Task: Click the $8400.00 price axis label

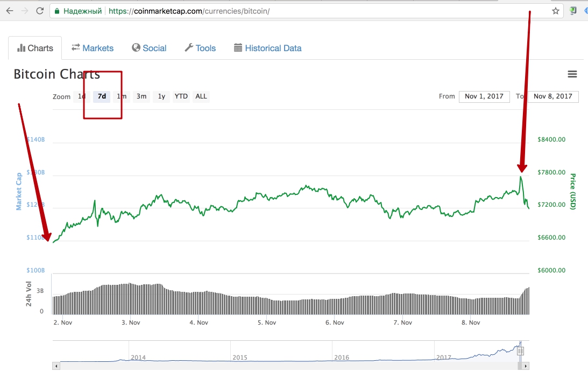Action: pyautogui.click(x=551, y=139)
